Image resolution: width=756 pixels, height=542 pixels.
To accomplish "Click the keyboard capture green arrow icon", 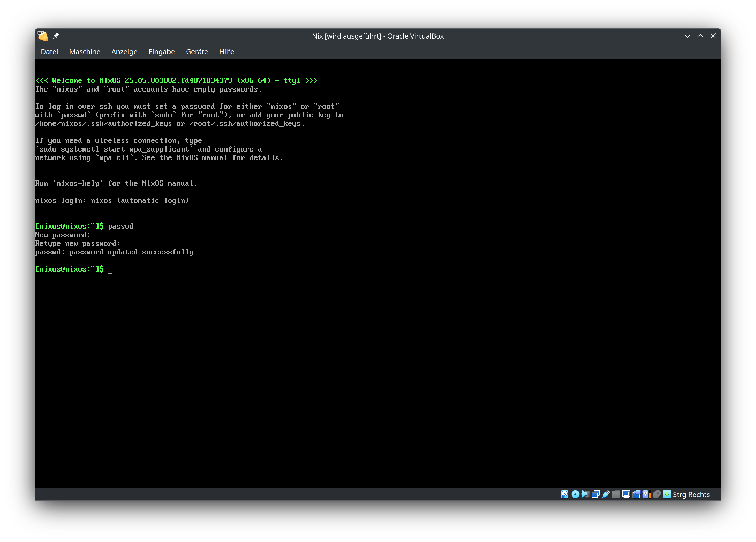I will click(667, 494).
